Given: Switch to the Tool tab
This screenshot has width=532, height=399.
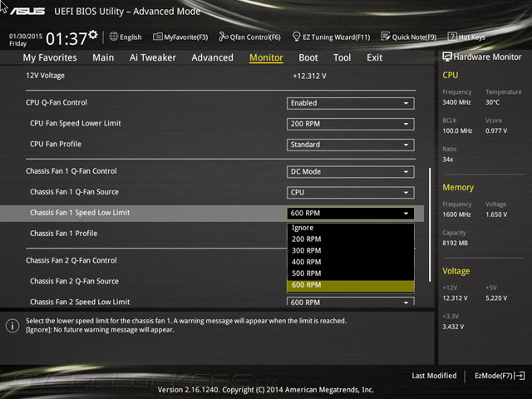Looking at the screenshot, I should pos(342,57).
